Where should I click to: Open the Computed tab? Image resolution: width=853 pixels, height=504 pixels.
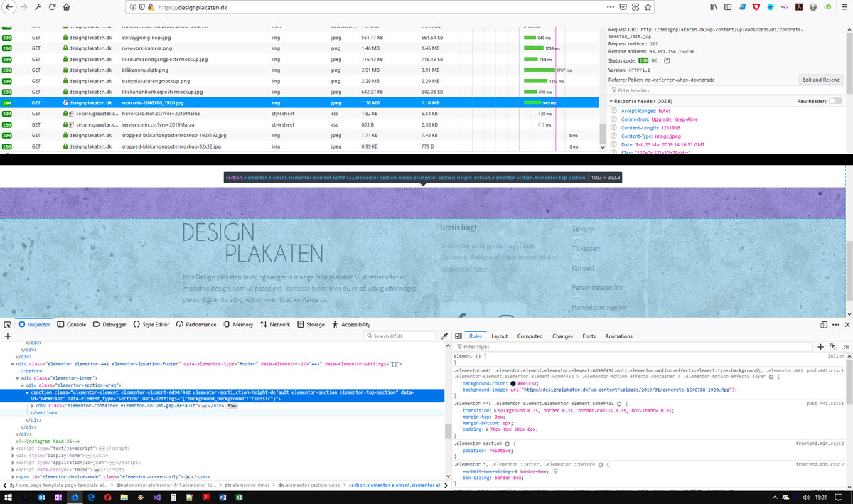[x=530, y=336]
